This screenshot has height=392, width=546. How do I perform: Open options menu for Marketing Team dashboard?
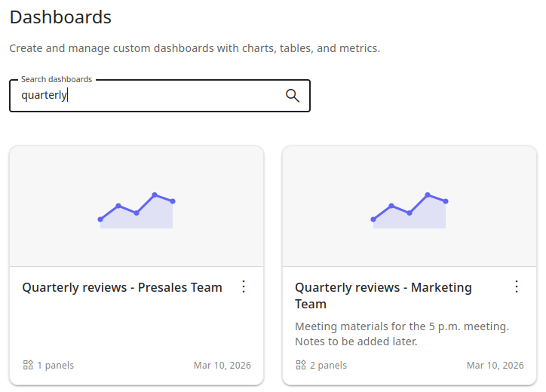(x=517, y=286)
